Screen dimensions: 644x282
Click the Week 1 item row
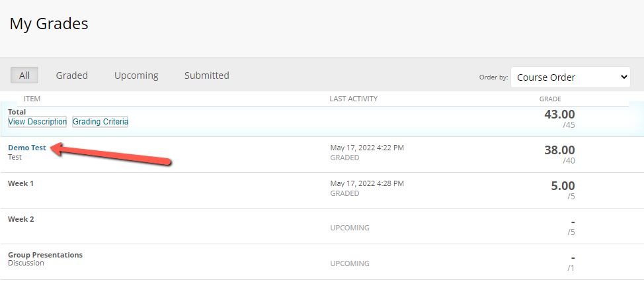click(322, 191)
